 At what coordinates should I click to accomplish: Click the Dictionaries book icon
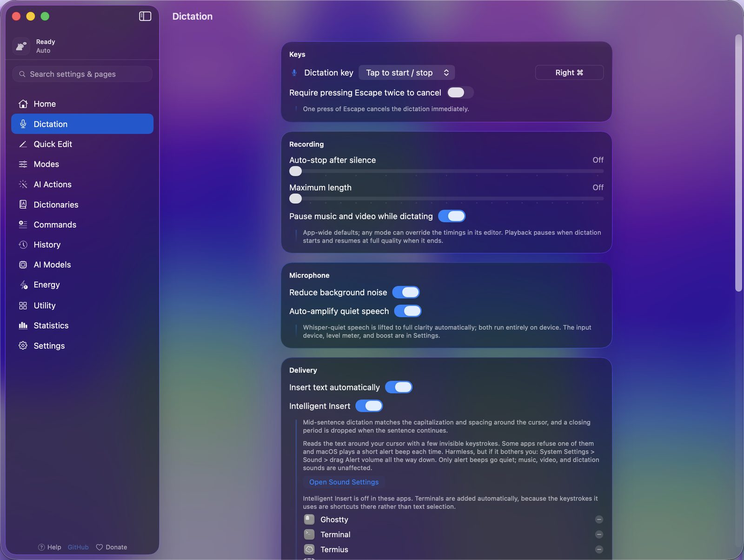[x=23, y=204]
